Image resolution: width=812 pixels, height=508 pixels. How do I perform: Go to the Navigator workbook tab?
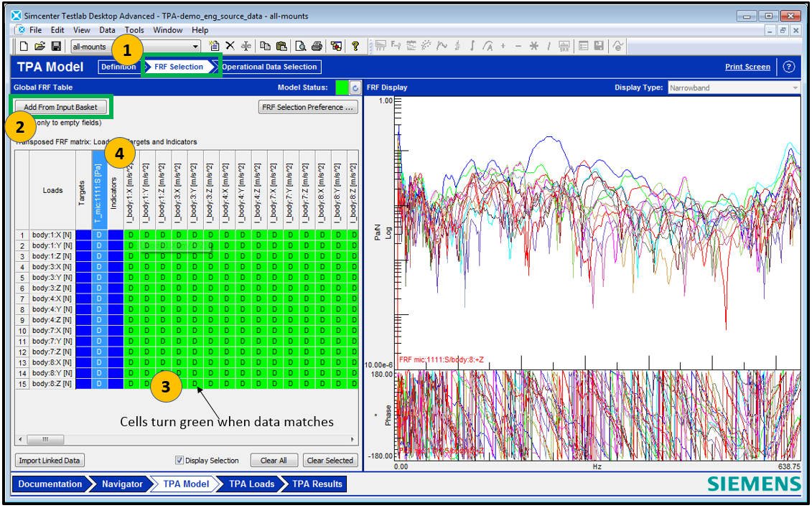[x=122, y=484]
